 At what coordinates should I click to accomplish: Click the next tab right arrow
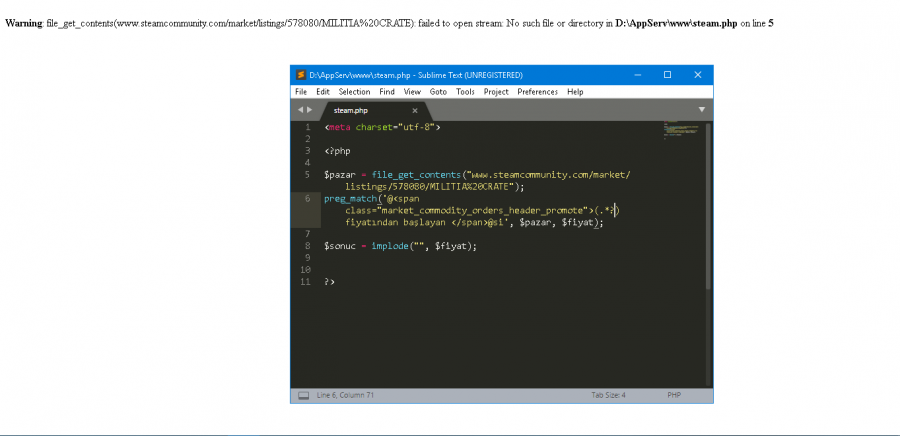310,109
